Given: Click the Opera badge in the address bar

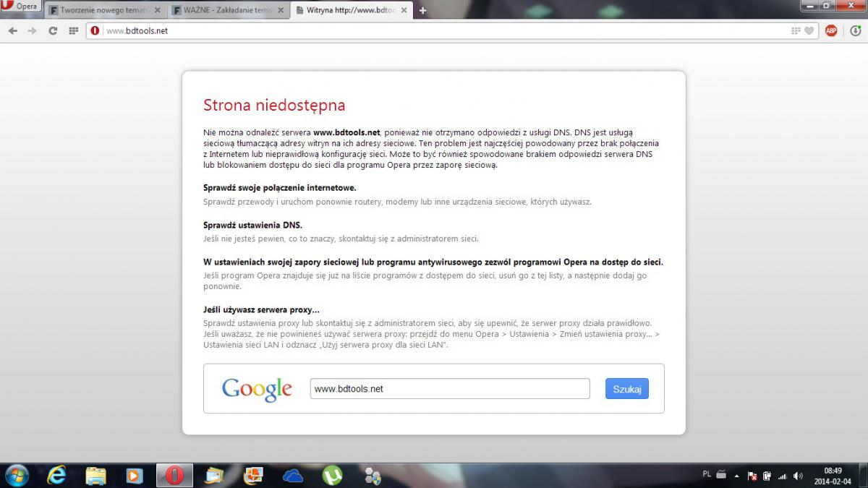Looking at the screenshot, I should [x=95, y=31].
